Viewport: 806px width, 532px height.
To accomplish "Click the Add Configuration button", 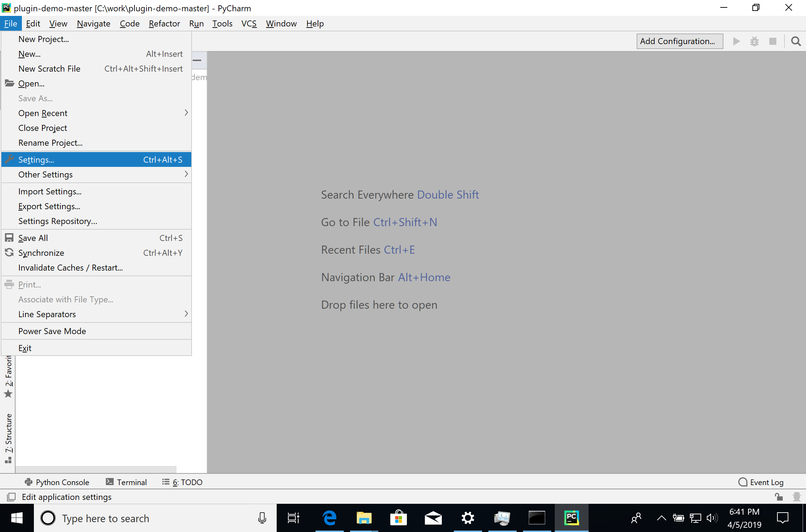I will coord(680,41).
